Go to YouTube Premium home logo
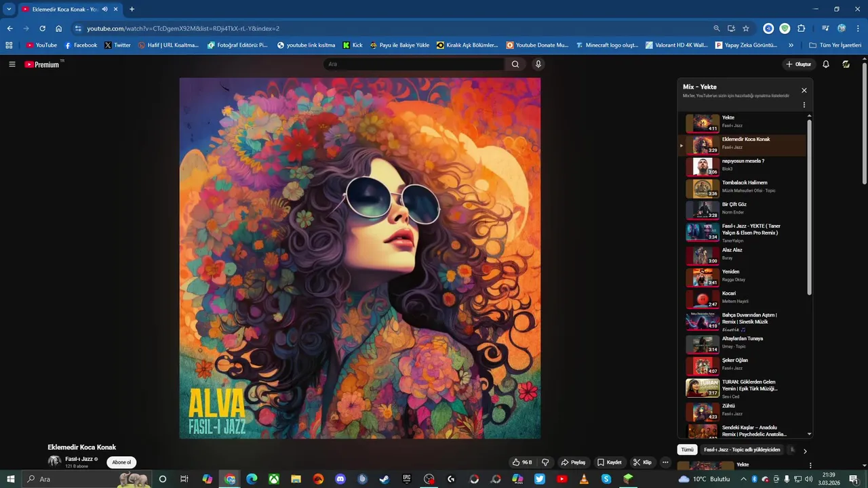Image resolution: width=868 pixels, height=488 pixels. tap(42, 64)
